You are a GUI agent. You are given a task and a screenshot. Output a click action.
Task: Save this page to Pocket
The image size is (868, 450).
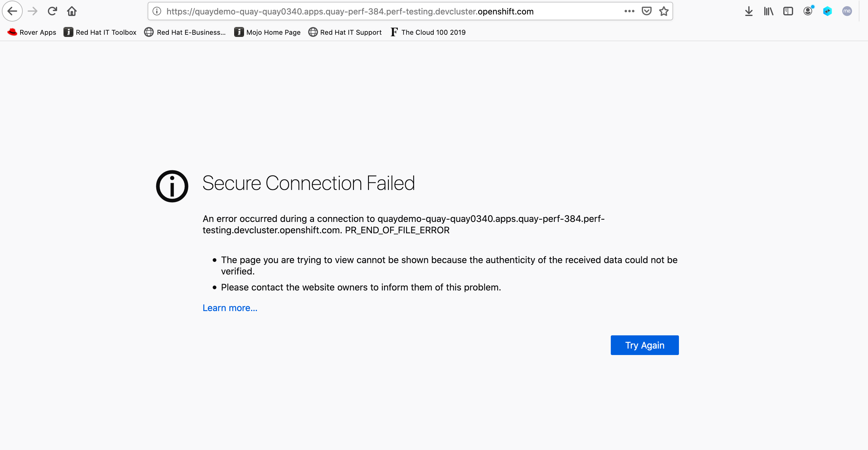click(x=646, y=11)
